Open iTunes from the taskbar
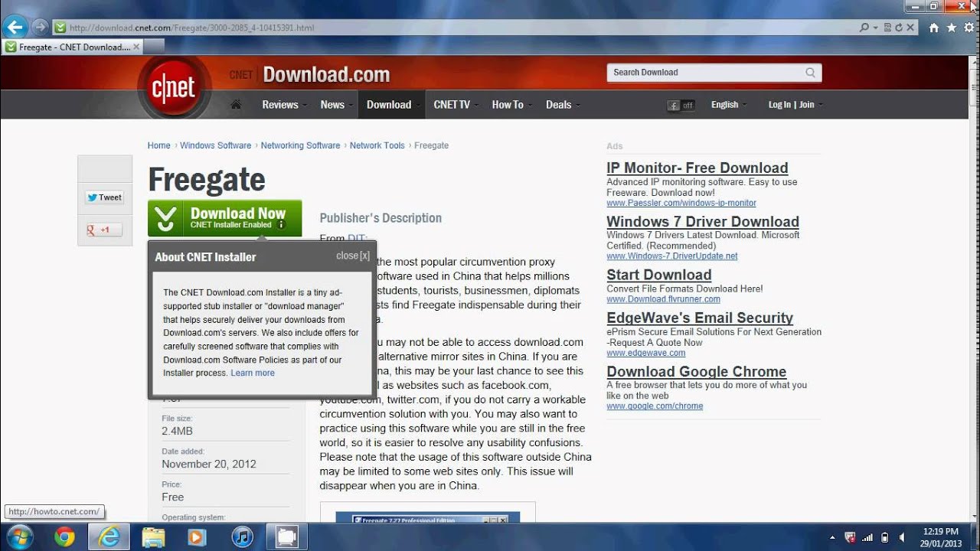This screenshot has width=980, height=551. (x=242, y=537)
